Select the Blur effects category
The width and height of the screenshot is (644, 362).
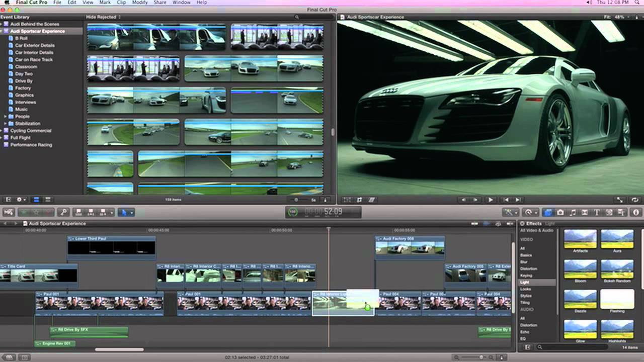click(524, 262)
